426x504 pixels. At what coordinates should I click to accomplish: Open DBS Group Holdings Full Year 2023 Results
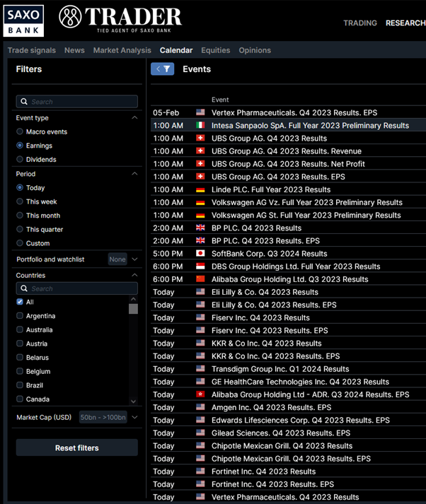click(x=288, y=266)
